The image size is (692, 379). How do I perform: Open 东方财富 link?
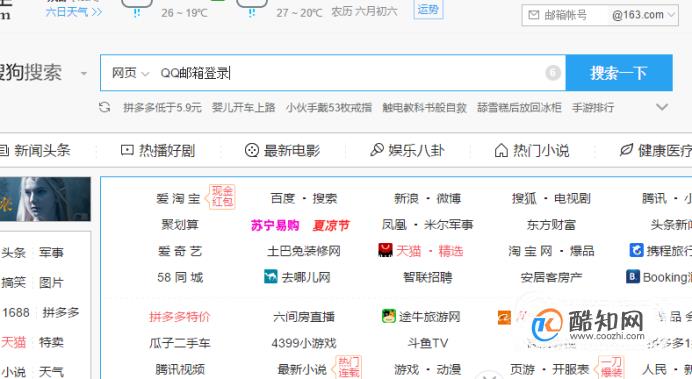click(x=551, y=225)
